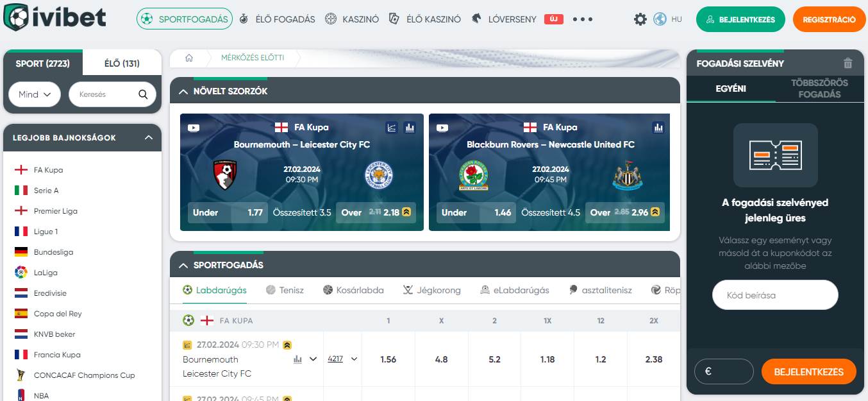Click the ivibet logo
Image resolution: width=868 pixels, height=401 pixels.
54,18
